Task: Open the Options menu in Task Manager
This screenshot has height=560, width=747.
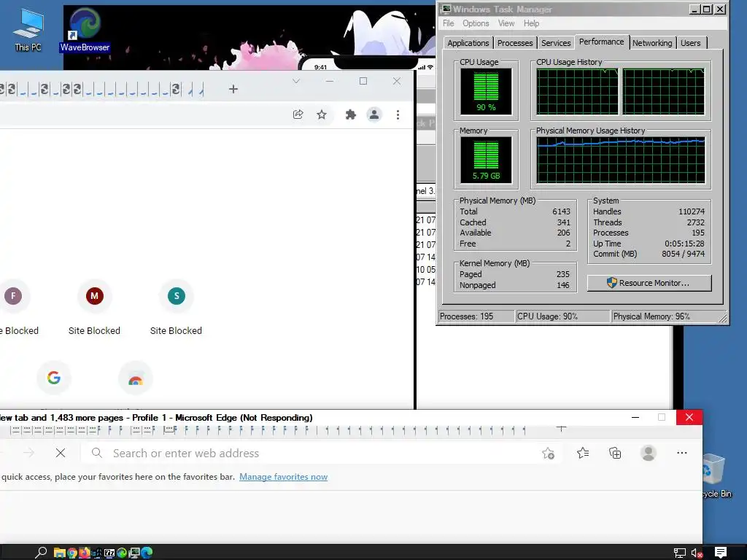Action: tap(476, 23)
